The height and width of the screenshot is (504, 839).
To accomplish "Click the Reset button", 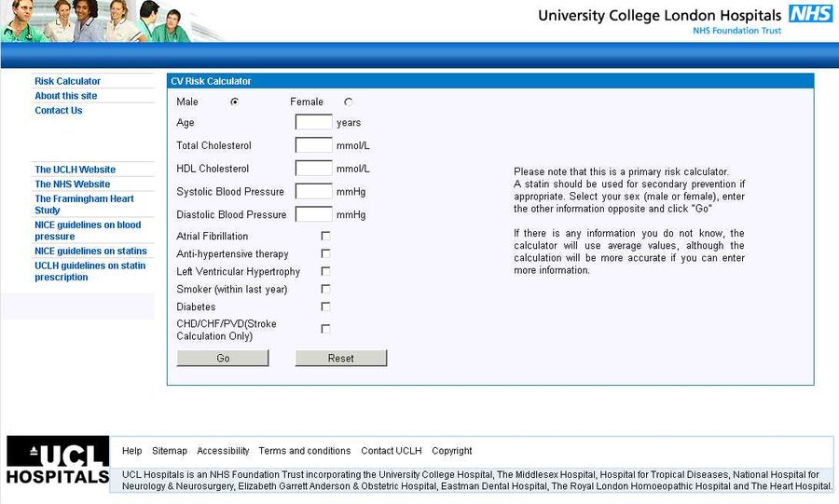I will point(341,358).
